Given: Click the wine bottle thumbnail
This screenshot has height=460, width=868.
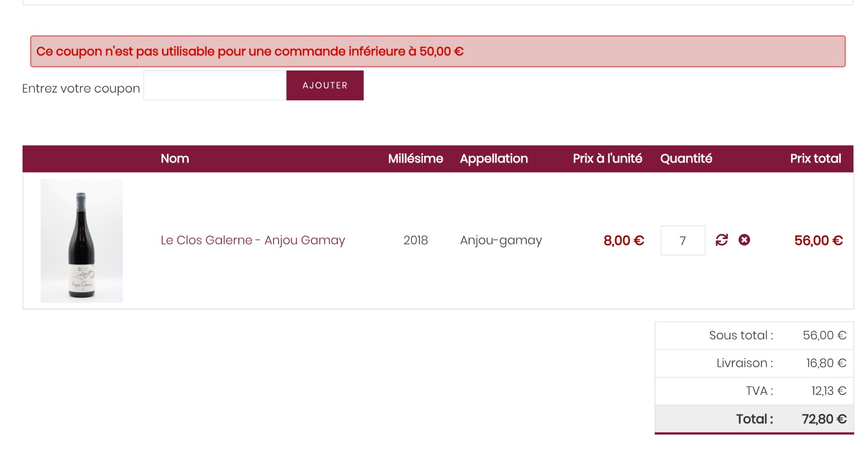Looking at the screenshot, I should (x=81, y=240).
